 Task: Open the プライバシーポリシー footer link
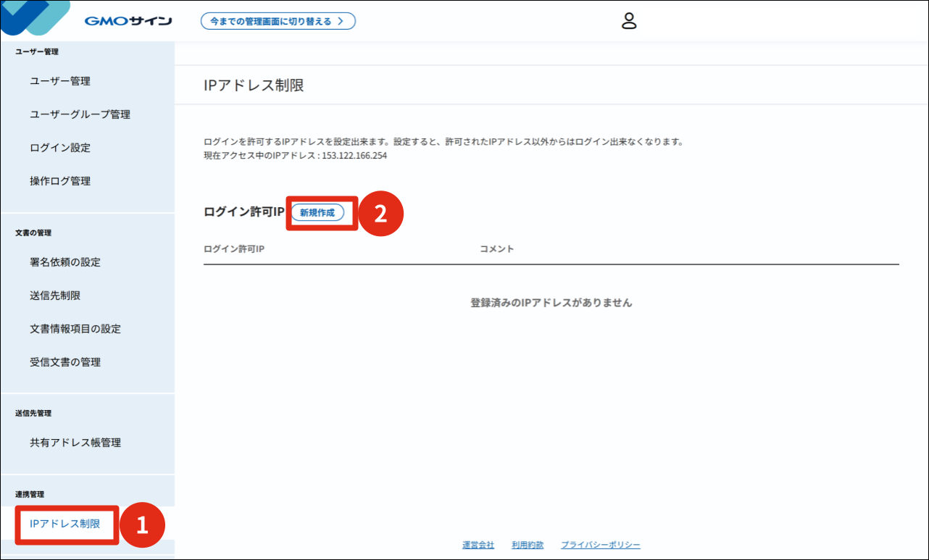(x=600, y=544)
